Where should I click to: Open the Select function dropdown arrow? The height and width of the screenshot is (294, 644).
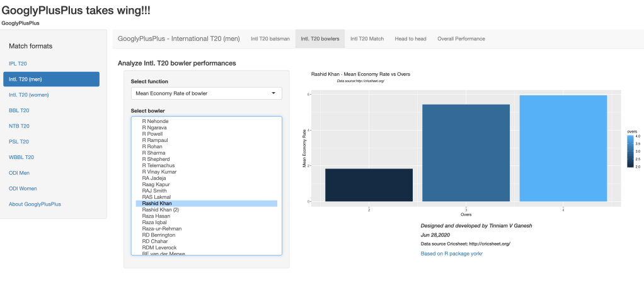(273, 93)
